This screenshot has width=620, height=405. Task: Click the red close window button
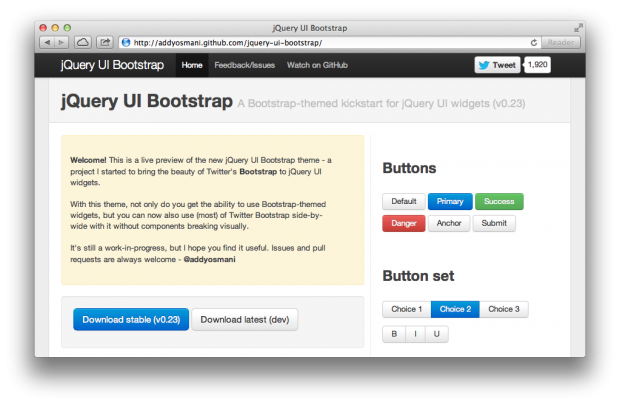coord(43,28)
